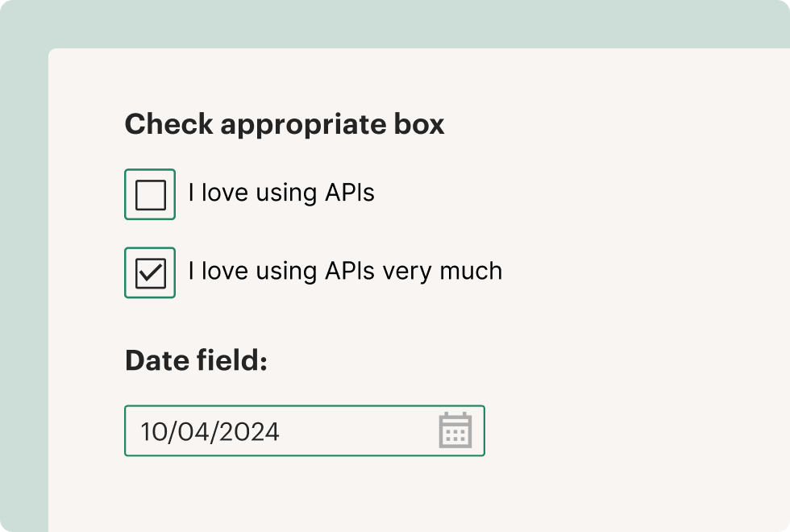Screen dimensions: 790x532
Task: Click the checkmark tick in the checked box
Action: (151, 272)
